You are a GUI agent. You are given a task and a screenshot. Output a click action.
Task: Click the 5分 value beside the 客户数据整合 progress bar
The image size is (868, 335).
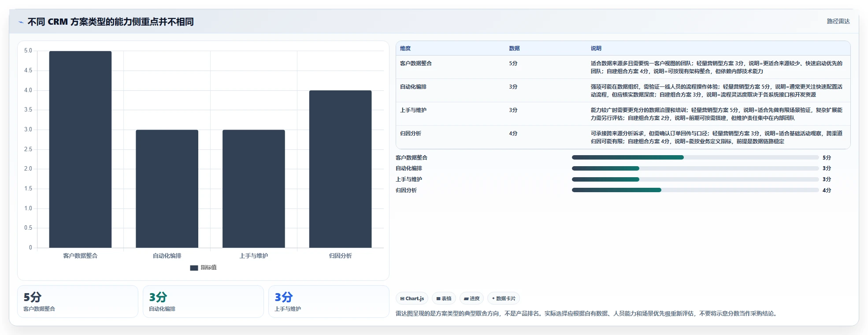pyautogui.click(x=827, y=158)
